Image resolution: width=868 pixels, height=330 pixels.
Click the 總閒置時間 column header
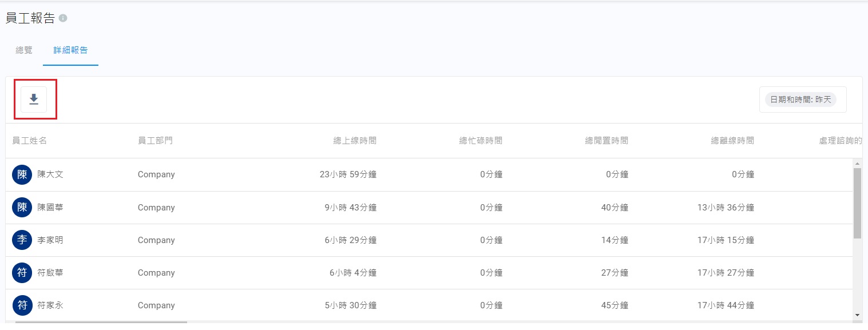click(x=607, y=141)
